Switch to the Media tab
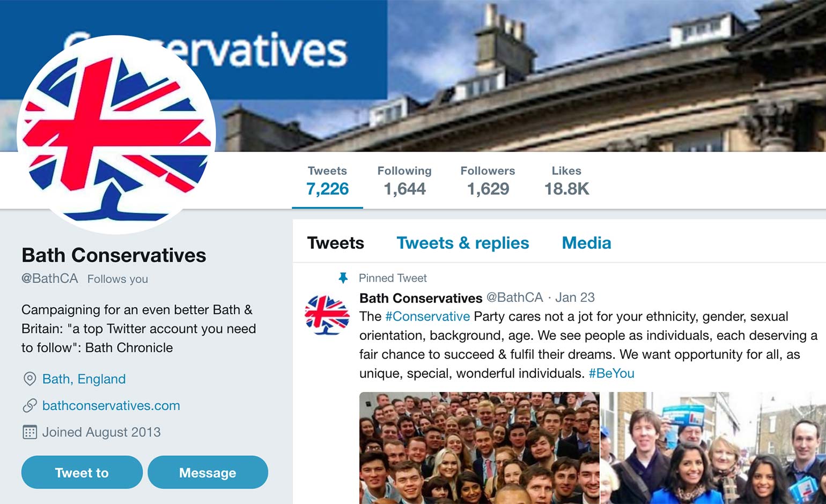The height and width of the screenshot is (504, 826). click(x=586, y=243)
